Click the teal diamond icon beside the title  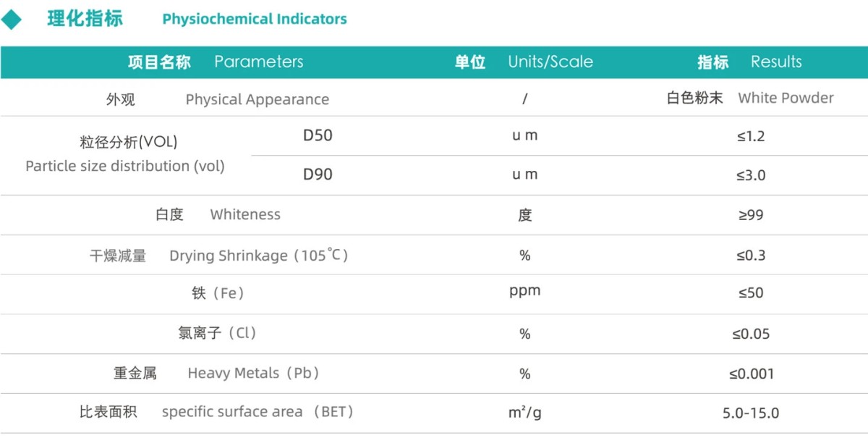(12, 19)
